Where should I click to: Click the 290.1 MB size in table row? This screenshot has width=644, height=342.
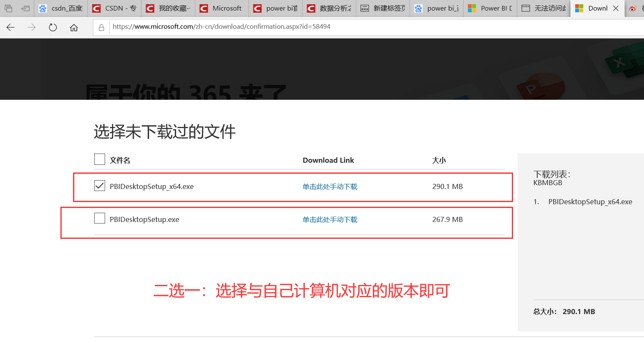pos(448,186)
